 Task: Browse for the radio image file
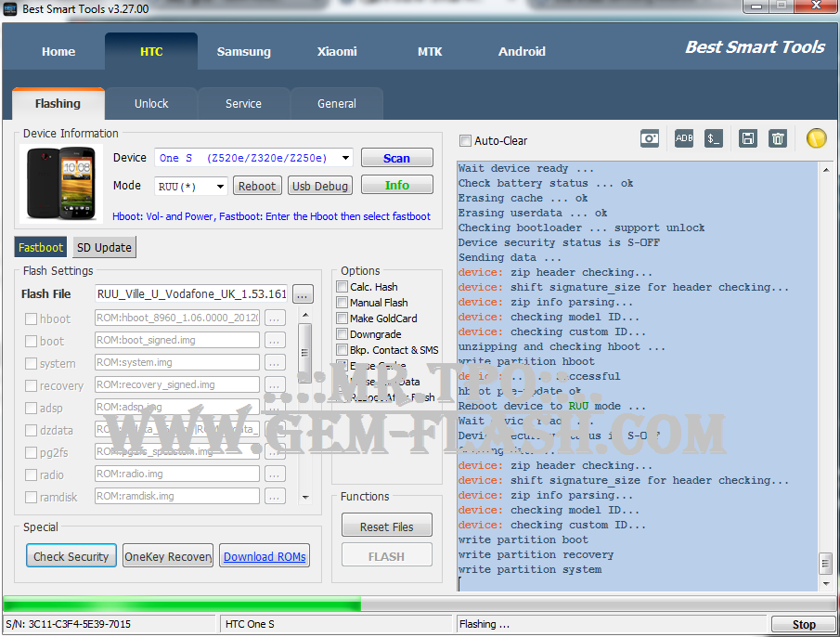[274, 474]
